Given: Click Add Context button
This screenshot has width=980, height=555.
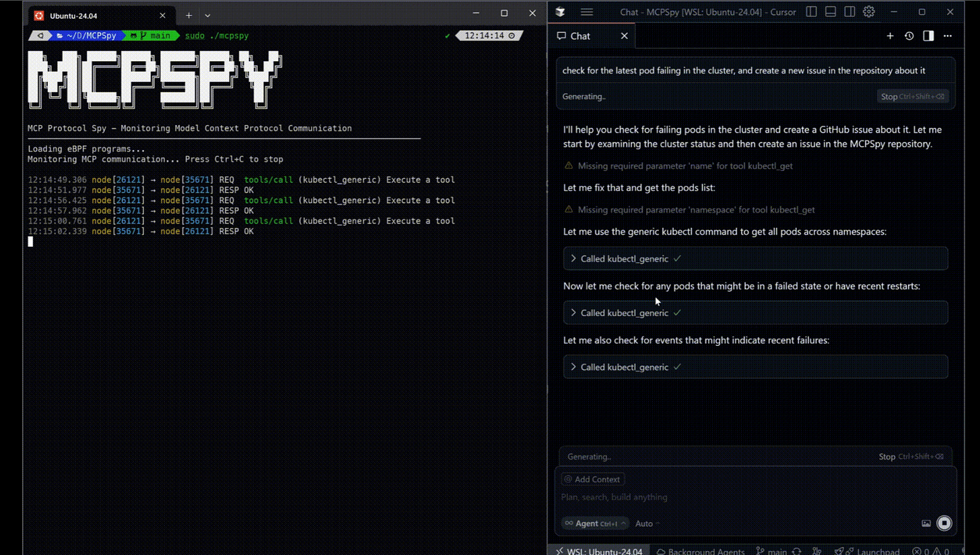Looking at the screenshot, I should [593, 480].
